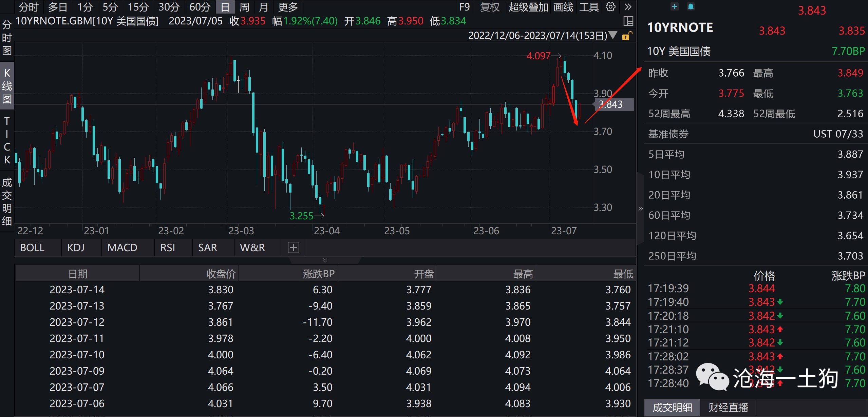Open the 财经直播 tab
The height and width of the screenshot is (417, 868).
pyautogui.click(x=728, y=407)
